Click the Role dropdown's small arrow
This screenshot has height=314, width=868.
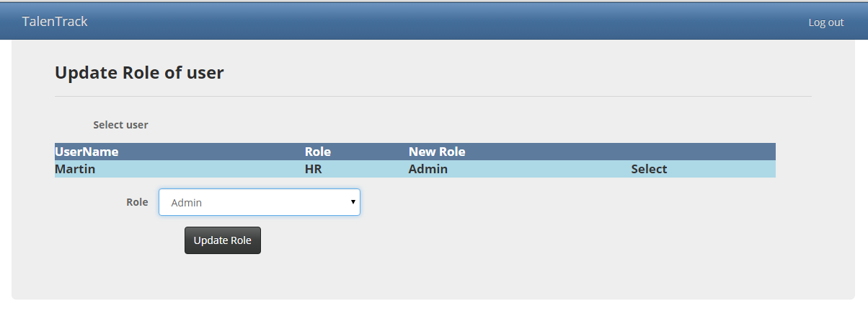[353, 202]
